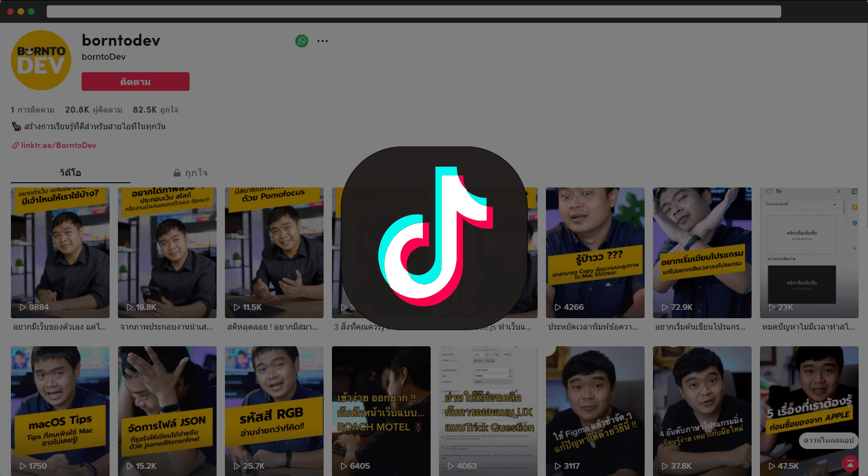Click the red close window button
Viewport: 868px width, 476px height.
coord(10,11)
